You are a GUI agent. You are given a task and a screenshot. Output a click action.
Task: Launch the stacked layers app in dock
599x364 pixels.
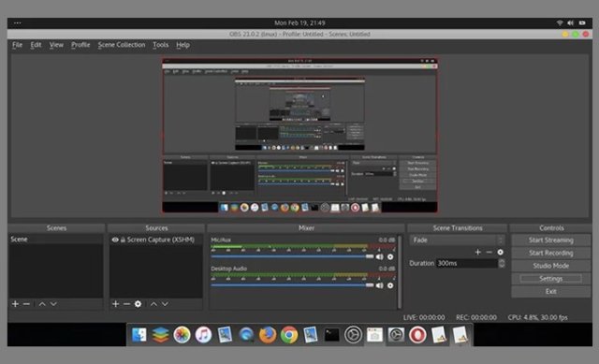pos(160,335)
